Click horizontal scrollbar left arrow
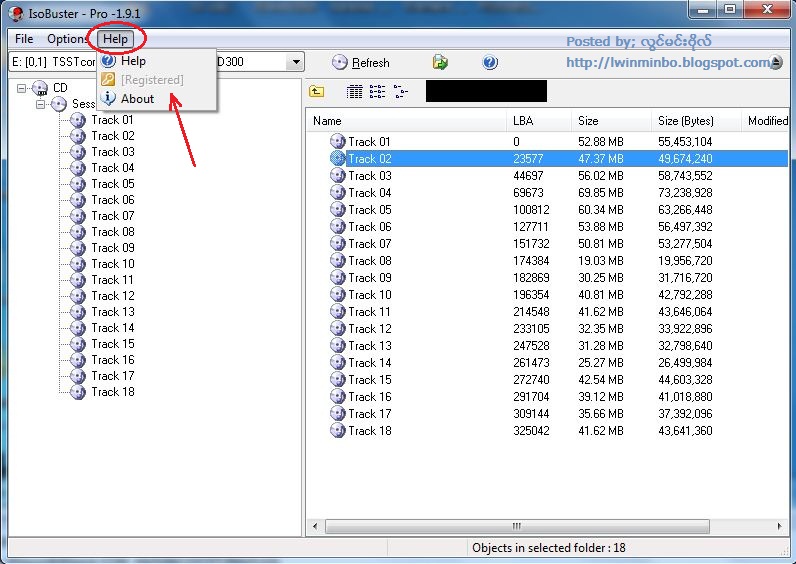This screenshot has height=564, width=796. coord(315,526)
